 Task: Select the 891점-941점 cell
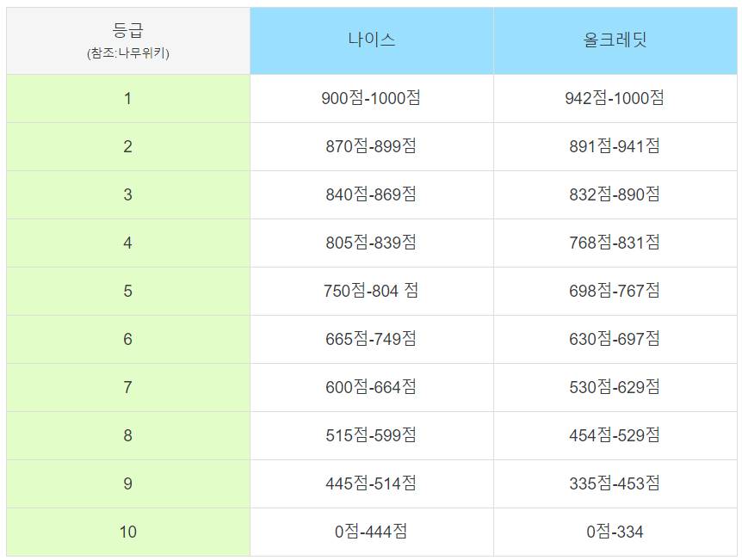point(615,146)
